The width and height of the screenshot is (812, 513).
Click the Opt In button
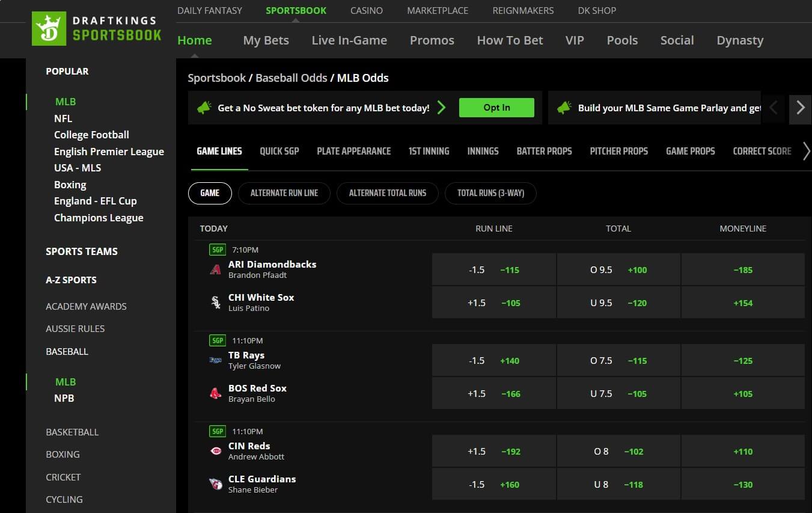pyautogui.click(x=496, y=108)
